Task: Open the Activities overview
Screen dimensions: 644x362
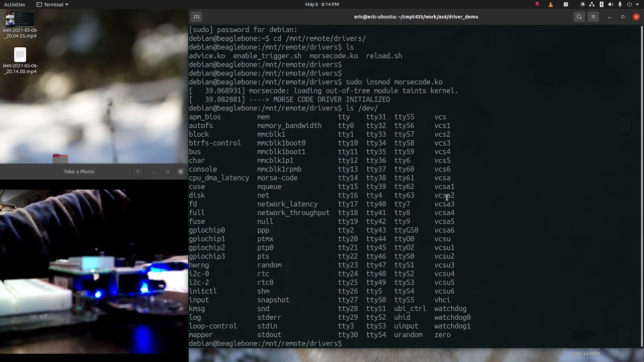Action: [x=15, y=5]
